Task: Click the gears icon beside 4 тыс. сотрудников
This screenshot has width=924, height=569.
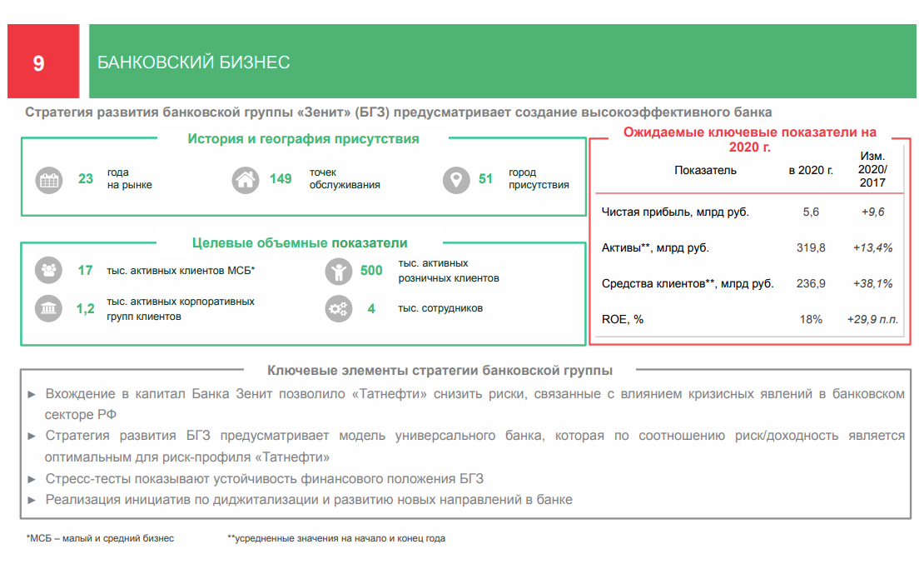Action: coord(338,308)
